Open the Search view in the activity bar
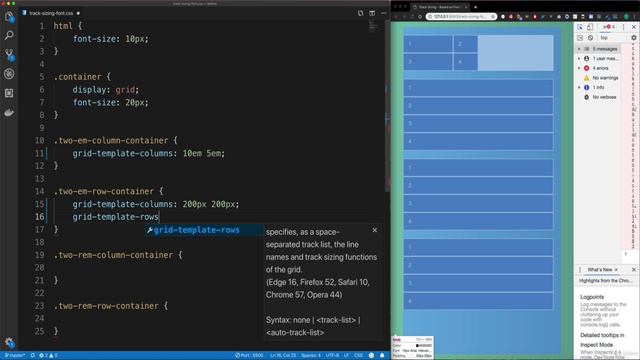 pos(9,36)
